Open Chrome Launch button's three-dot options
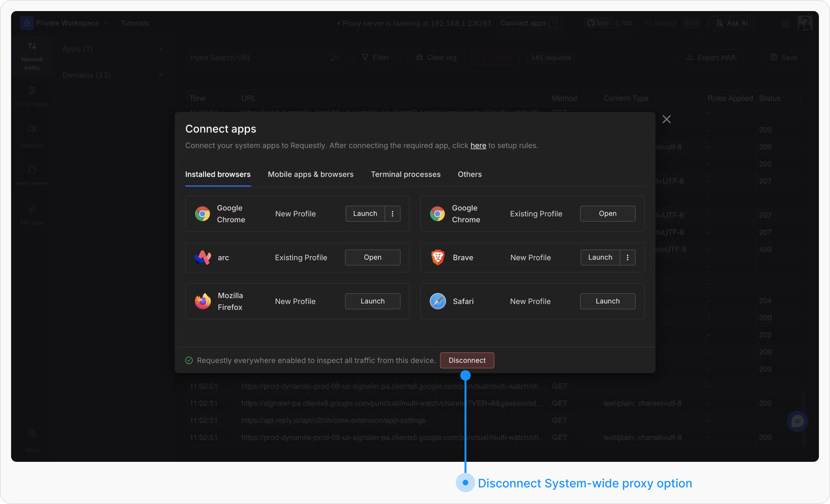The image size is (830, 504). pyautogui.click(x=393, y=214)
